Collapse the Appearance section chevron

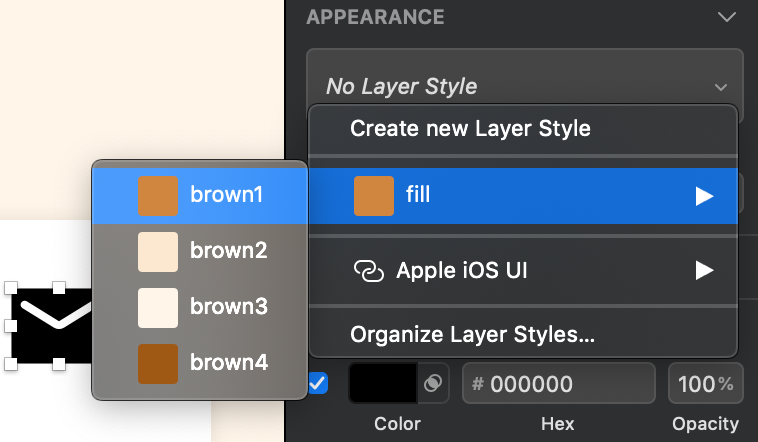[727, 17]
